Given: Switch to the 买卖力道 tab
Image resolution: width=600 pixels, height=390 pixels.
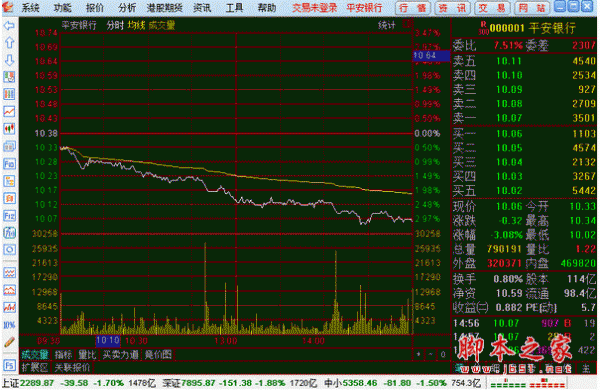Looking at the screenshot, I should click(x=121, y=354).
